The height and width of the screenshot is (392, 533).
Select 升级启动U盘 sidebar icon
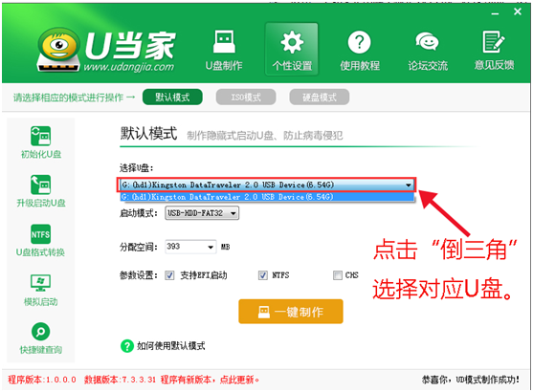pos(41,185)
